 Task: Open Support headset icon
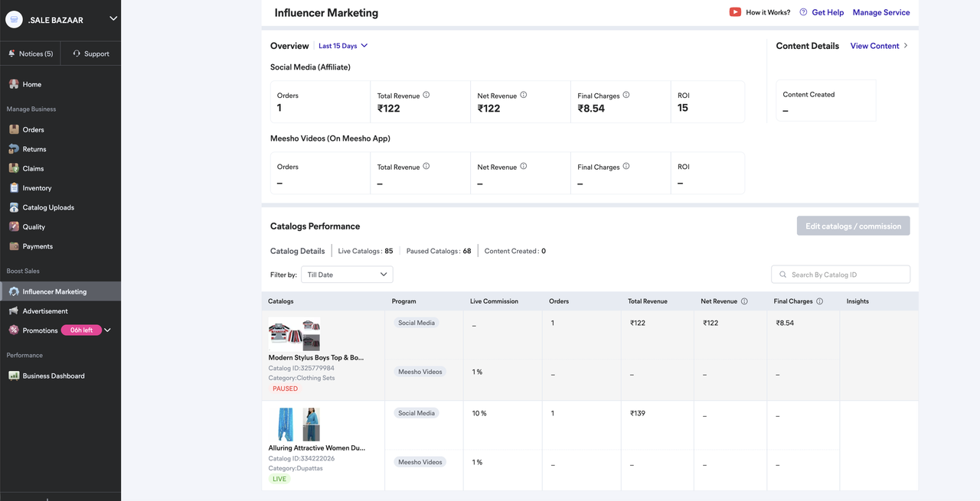point(77,54)
